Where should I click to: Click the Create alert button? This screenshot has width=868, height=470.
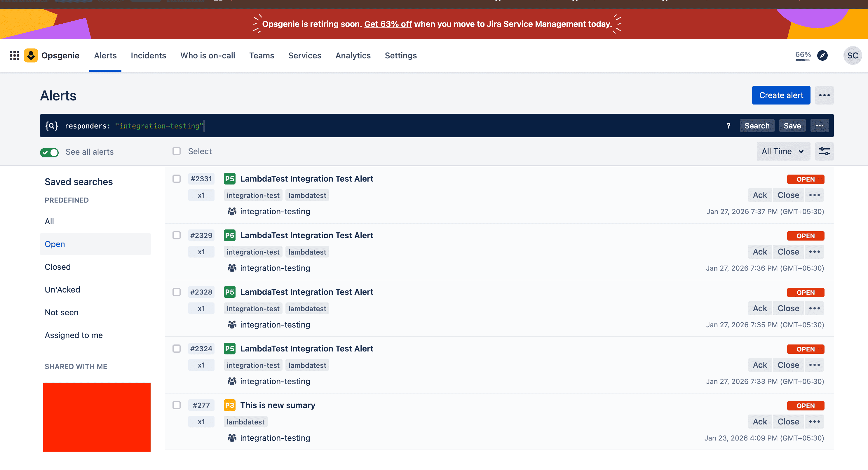781,95
